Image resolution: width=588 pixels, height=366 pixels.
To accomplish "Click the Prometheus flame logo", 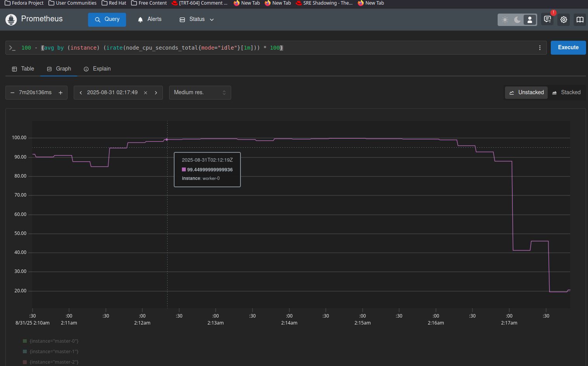I will (x=11, y=19).
